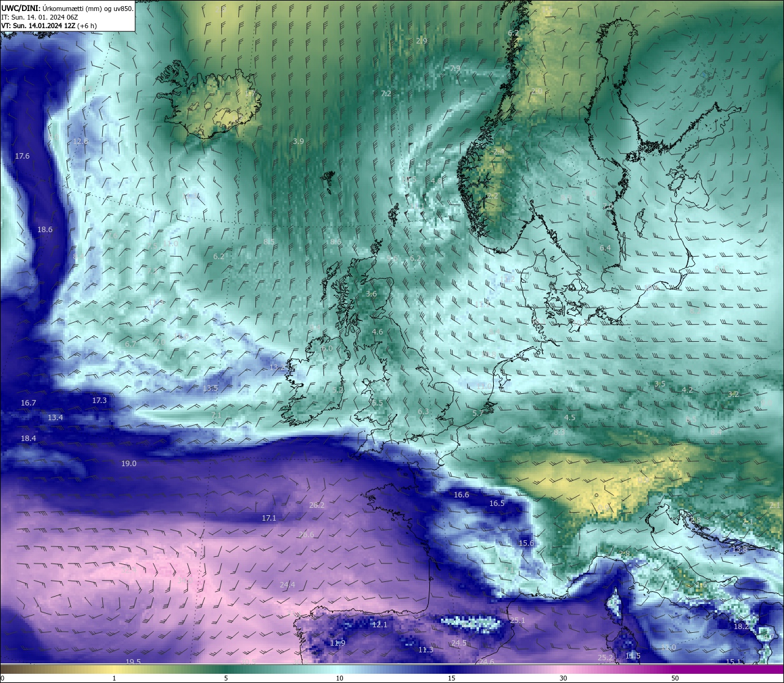Click the color scale tick labeled 10
784x683 pixels.
click(x=339, y=678)
